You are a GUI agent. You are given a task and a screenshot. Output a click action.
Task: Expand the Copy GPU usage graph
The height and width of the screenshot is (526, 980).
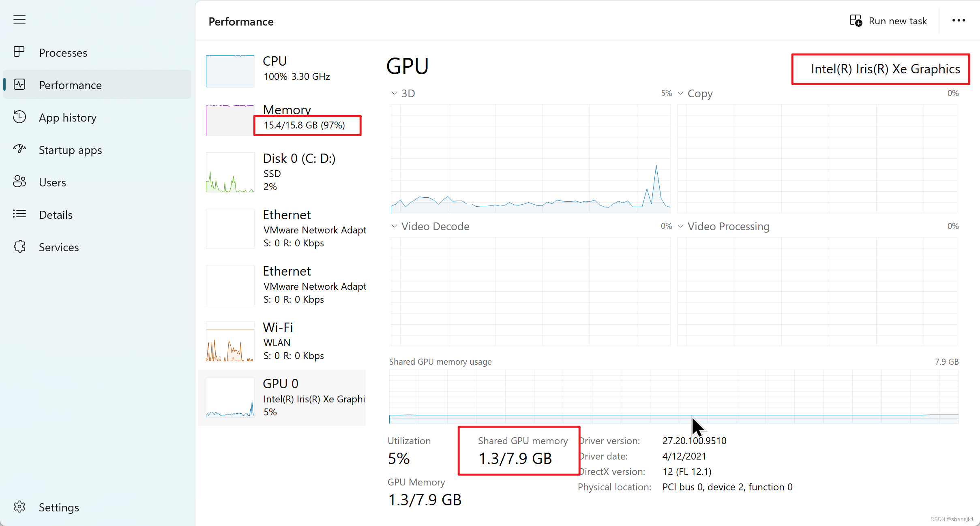680,93
